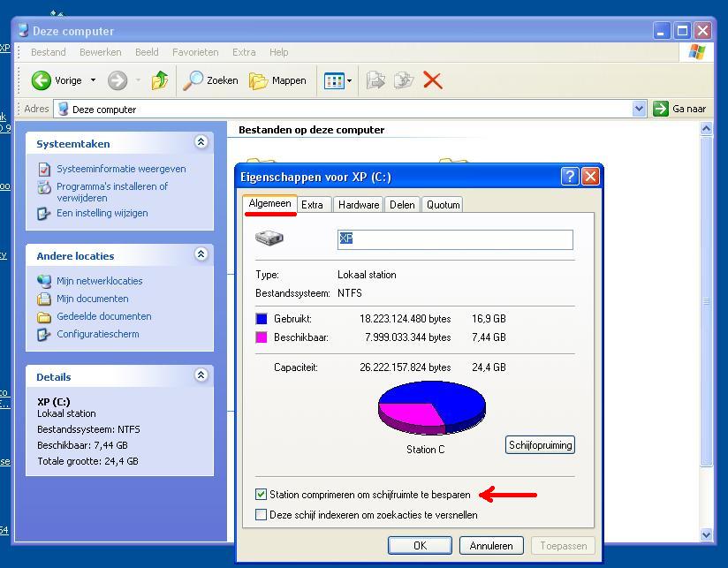Click the scroll up arrow
728x568 pixels.
[706, 129]
